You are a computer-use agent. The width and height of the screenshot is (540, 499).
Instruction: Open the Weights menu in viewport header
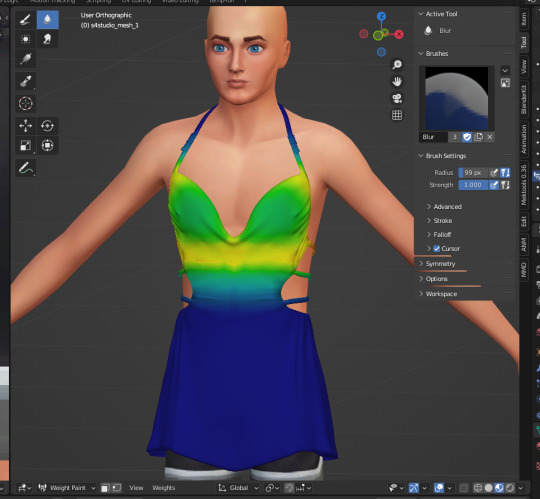164,488
